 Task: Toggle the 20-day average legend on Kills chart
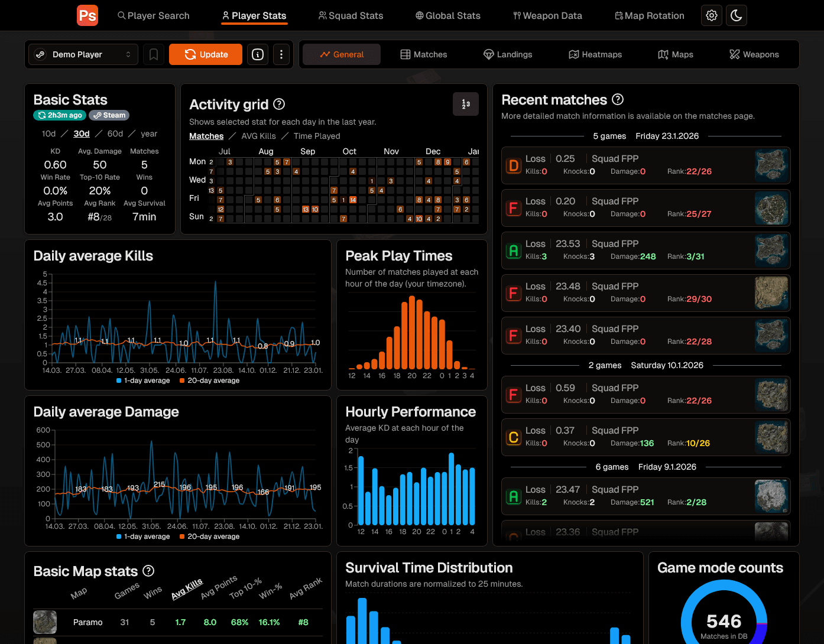pyautogui.click(x=209, y=380)
